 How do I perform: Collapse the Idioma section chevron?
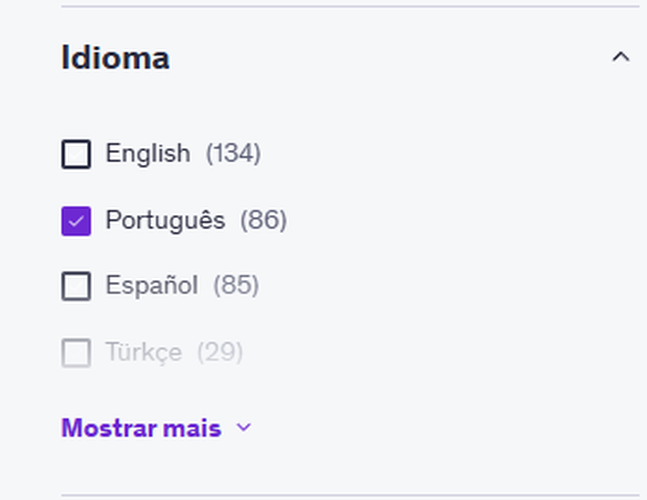621,57
